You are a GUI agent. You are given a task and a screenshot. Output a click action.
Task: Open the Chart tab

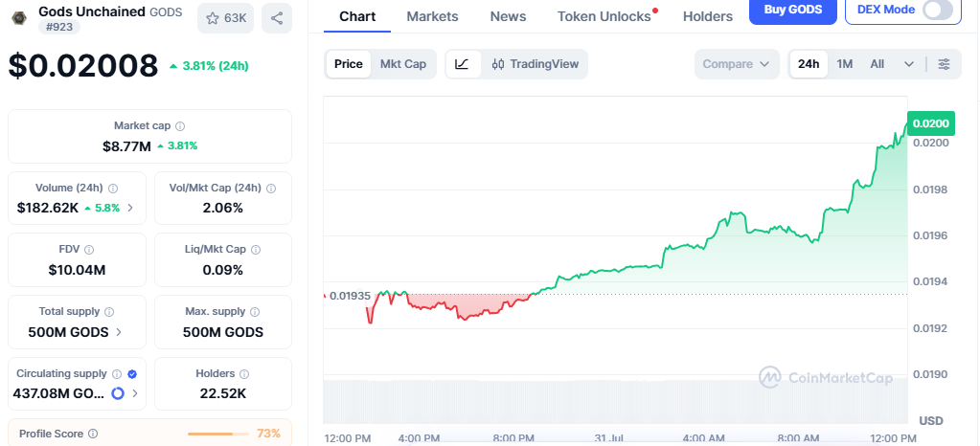click(x=357, y=16)
